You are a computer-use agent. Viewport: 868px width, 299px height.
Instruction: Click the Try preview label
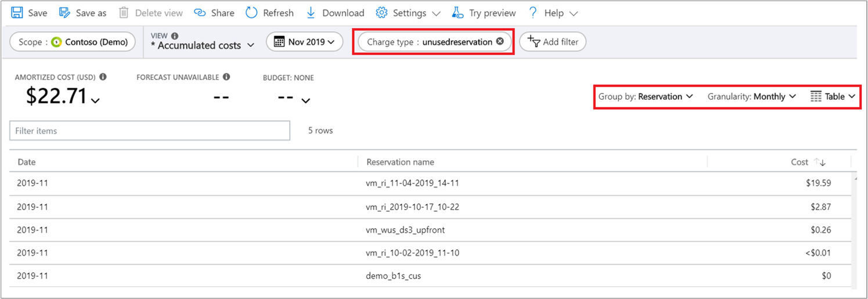[492, 13]
